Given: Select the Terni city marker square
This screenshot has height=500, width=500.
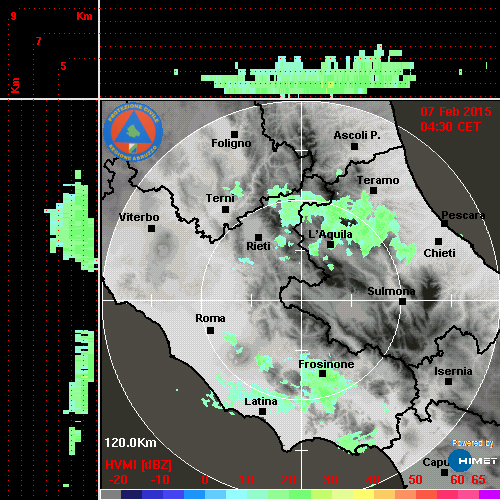Looking at the screenshot, I should 225,210.
